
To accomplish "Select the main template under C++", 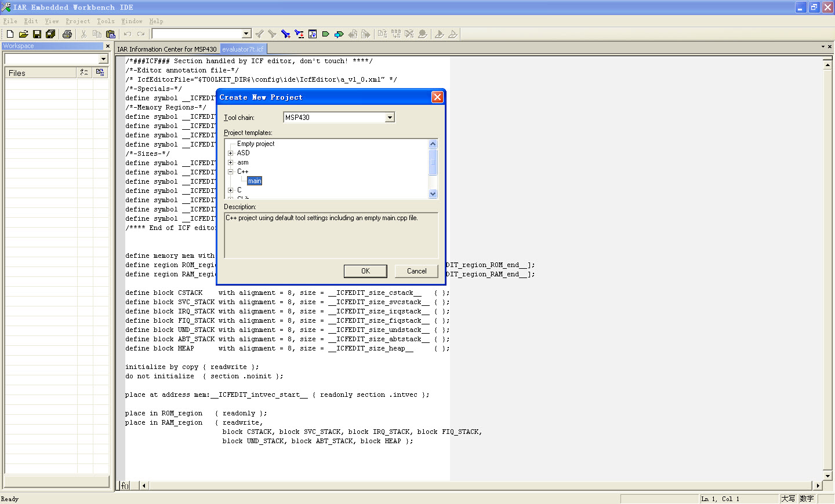I will point(255,181).
